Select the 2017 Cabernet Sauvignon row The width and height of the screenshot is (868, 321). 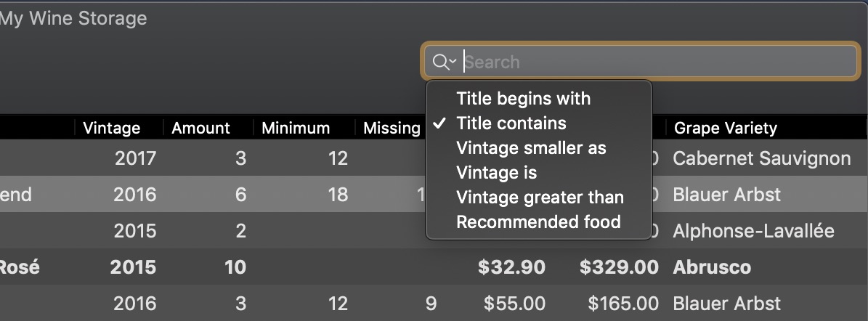(x=434, y=158)
